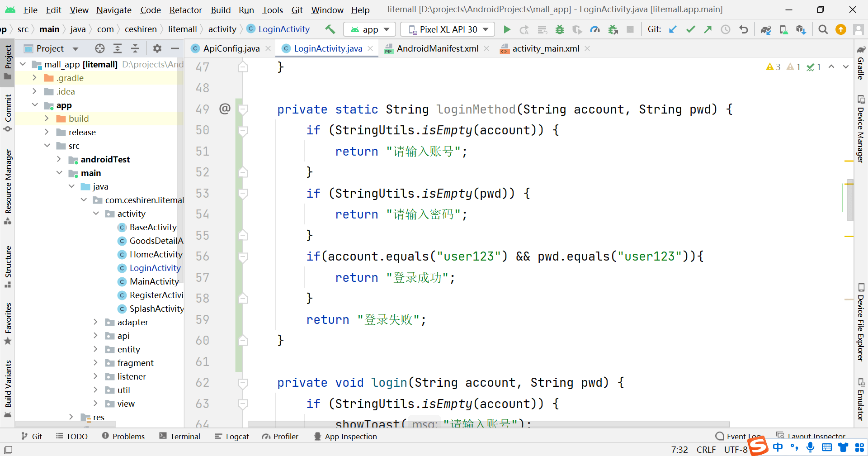The image size is (868, 456).
Task: Open the Refactor menu
Action: click(185, 9)
